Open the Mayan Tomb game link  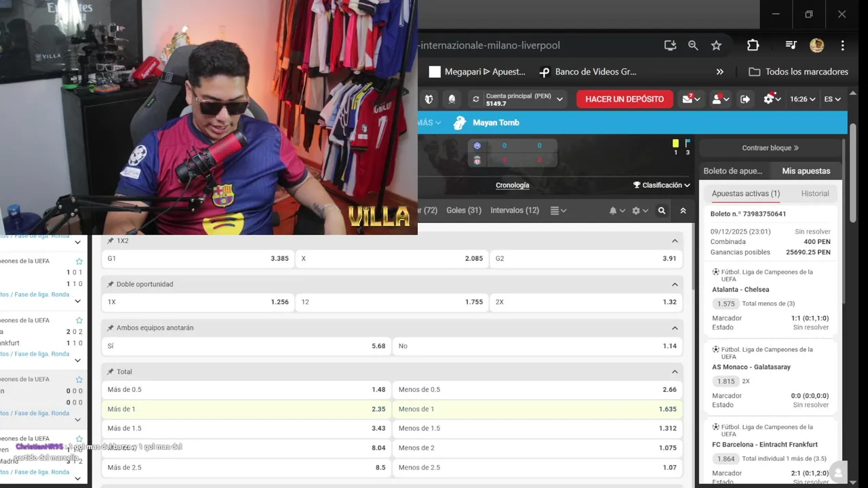(x=486, y=123)
